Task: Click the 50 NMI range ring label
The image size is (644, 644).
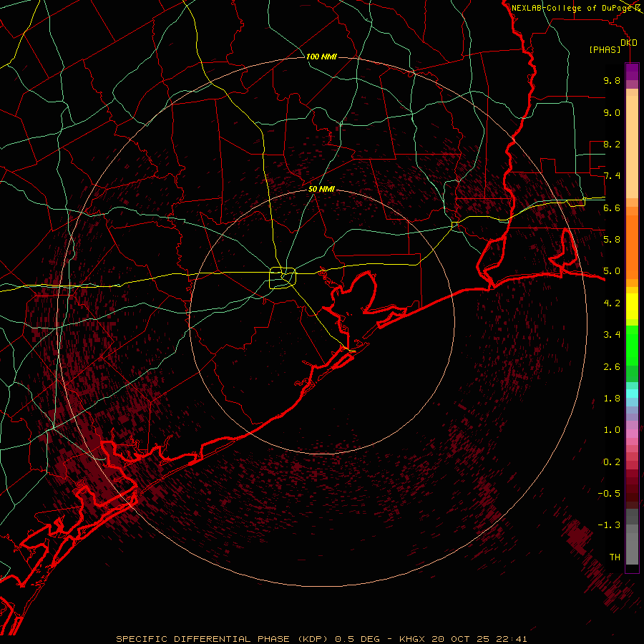Action: click(x=321, y=189)
